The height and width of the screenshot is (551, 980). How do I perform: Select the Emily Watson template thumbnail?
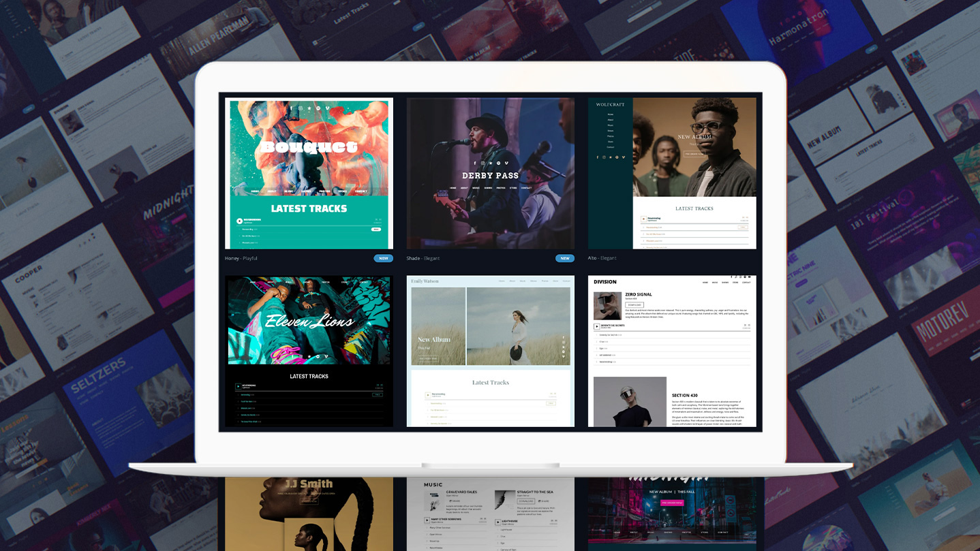tap(491, 351)
